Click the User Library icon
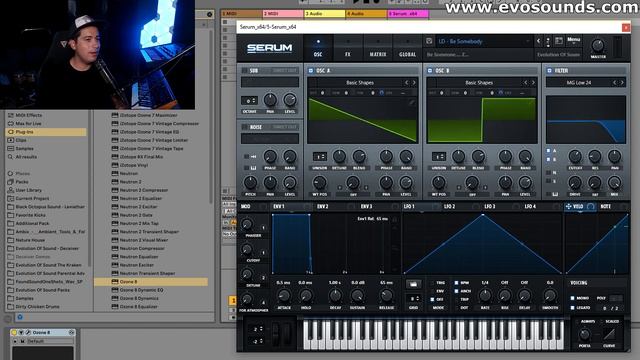The width and height of the screenshot is (640, 360). [x=11, y=190]
